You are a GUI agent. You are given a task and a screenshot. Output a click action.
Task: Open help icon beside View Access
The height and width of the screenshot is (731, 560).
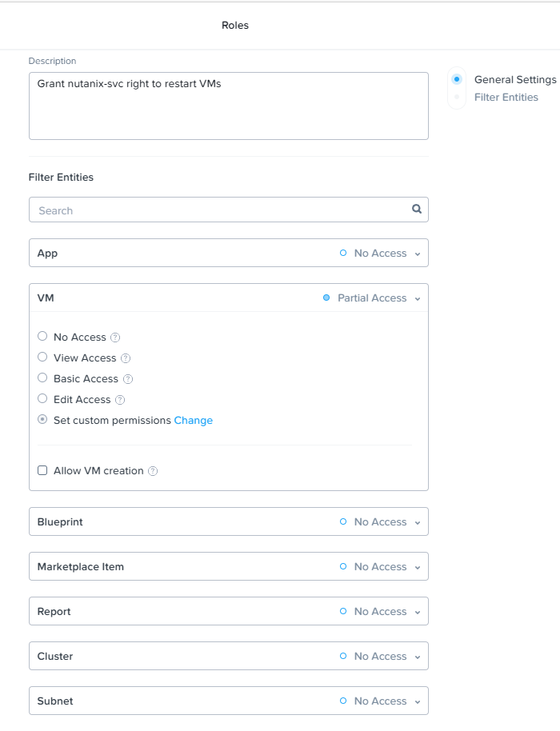[126, 358]
